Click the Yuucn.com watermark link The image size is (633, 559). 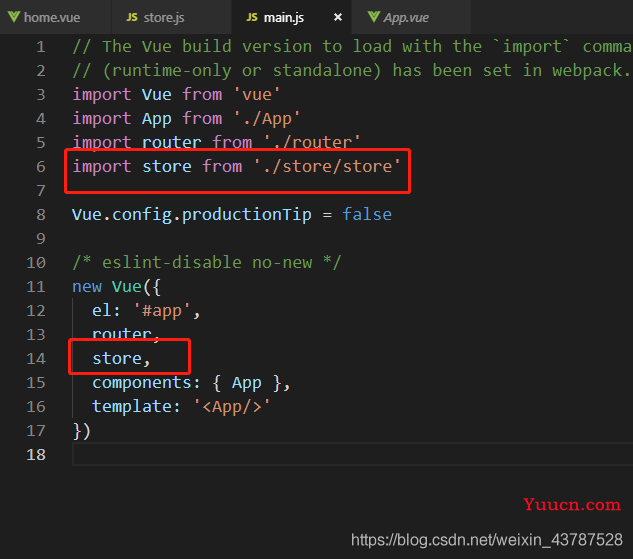coord(571,505)
